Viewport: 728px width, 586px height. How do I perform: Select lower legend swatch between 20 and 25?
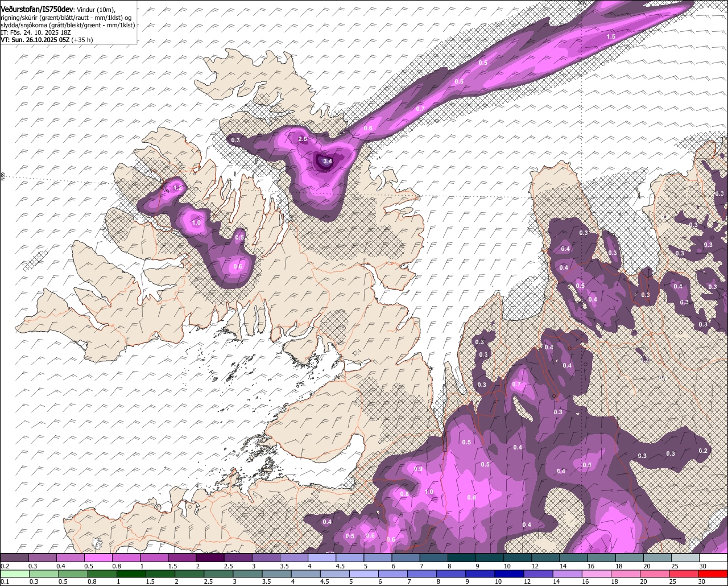(x=655, y=573)
